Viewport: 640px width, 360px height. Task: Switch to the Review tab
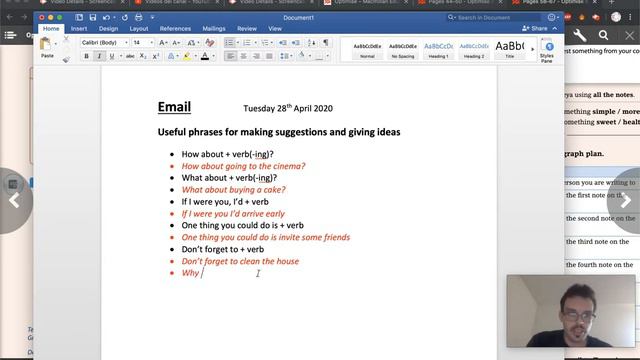coord(247,29)
